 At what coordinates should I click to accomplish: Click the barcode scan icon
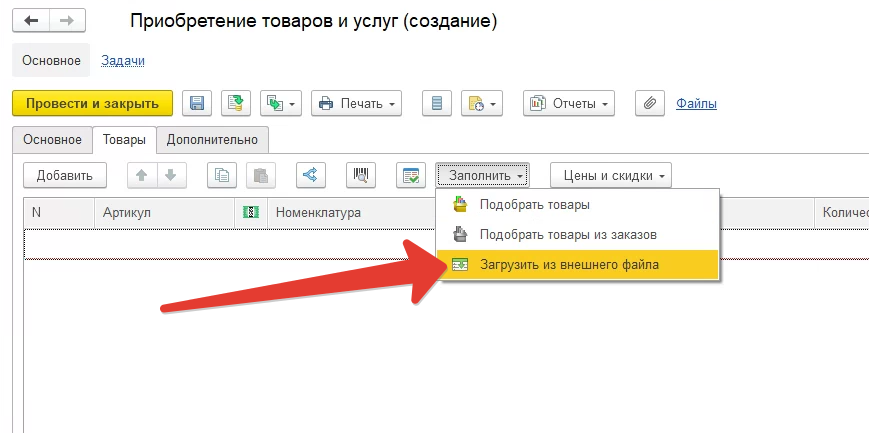(360, 175)
